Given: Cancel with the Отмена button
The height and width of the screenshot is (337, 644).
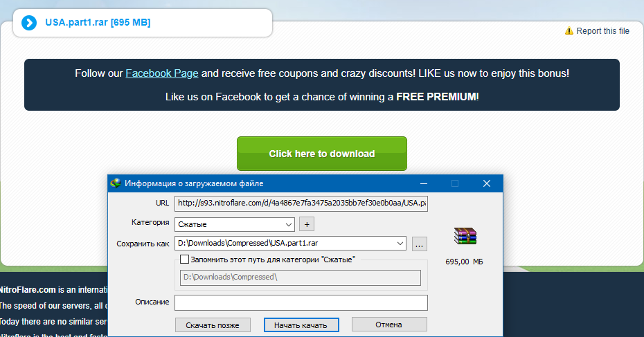Looking at the screenshot, I should pos(389,325).
